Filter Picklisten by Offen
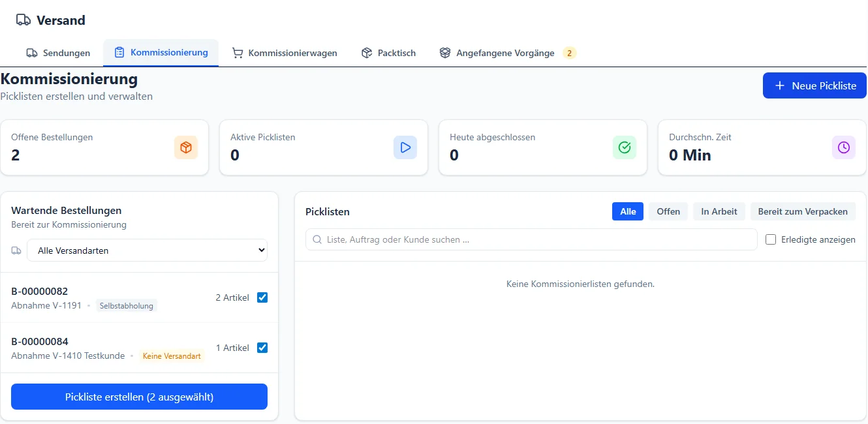This screenshot has height=424, width=868. pos(668,211)
